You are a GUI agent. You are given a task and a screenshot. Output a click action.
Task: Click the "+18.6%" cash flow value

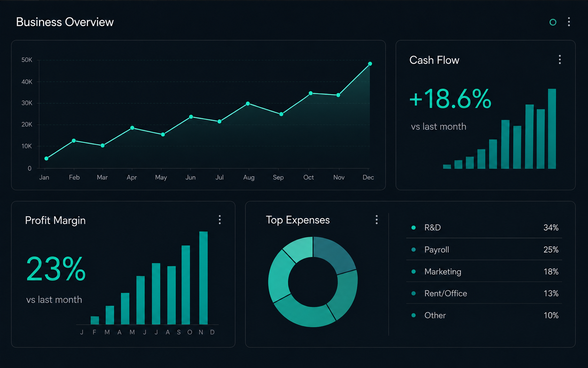click(x=450, y=99)
